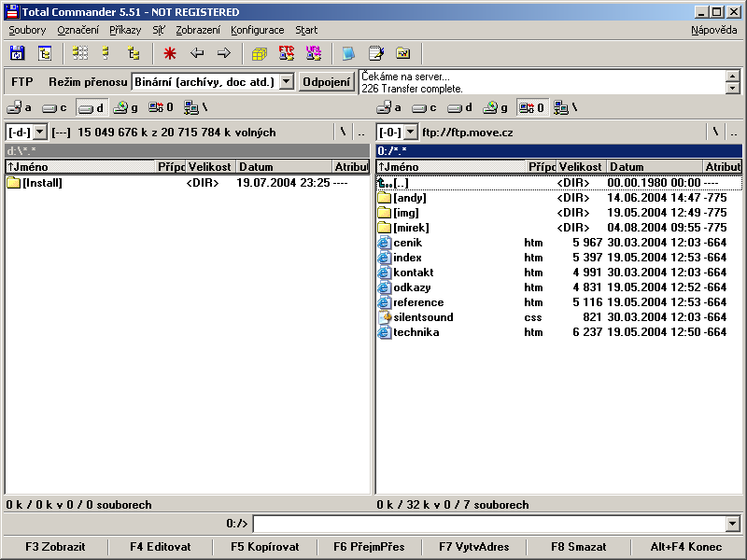The image size is (747, 560).
Task: Open the command line history dropdown
Action: coord(733,524)
